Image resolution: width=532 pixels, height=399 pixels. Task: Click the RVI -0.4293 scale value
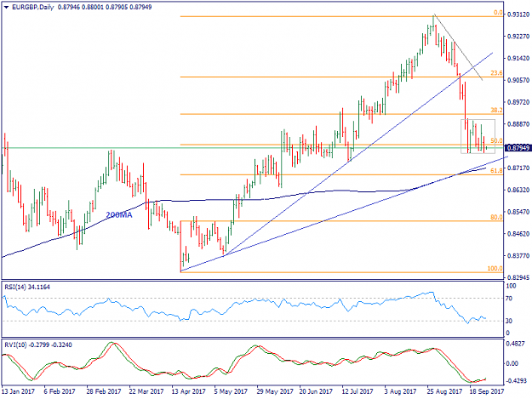(516, 381)
